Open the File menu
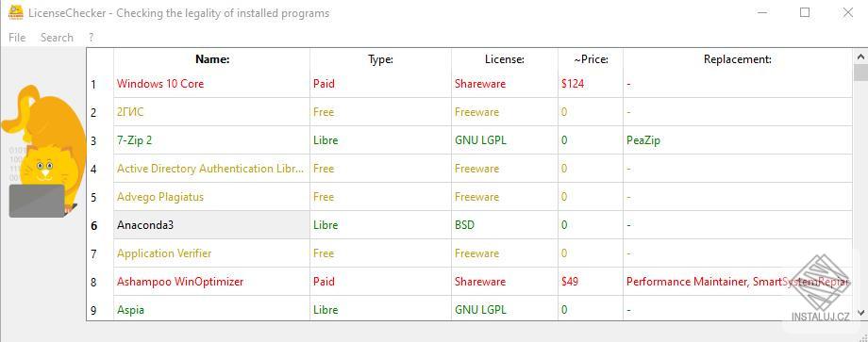 click(x=17, y=38)
